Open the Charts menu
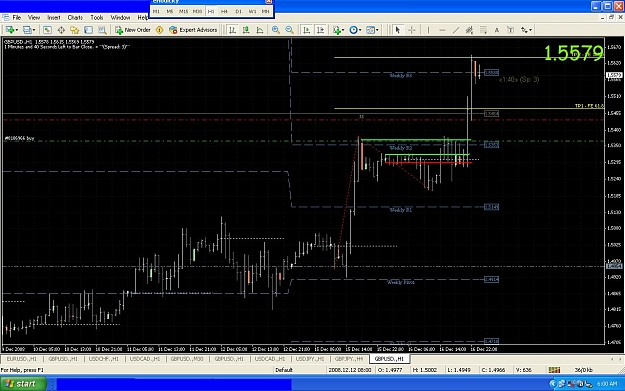The width and height of the screenshot is (625, 391). (x=75, y=18)
